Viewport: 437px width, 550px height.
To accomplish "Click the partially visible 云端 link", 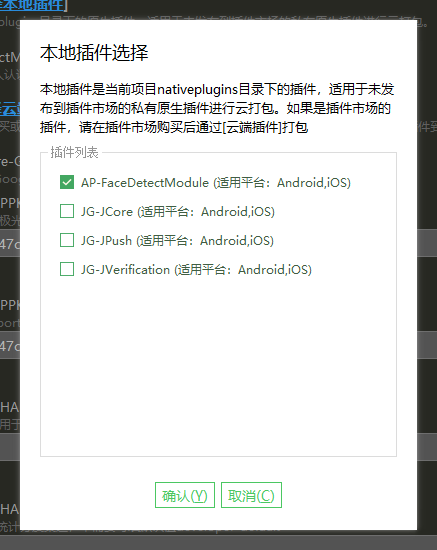I will coord(10,109).
